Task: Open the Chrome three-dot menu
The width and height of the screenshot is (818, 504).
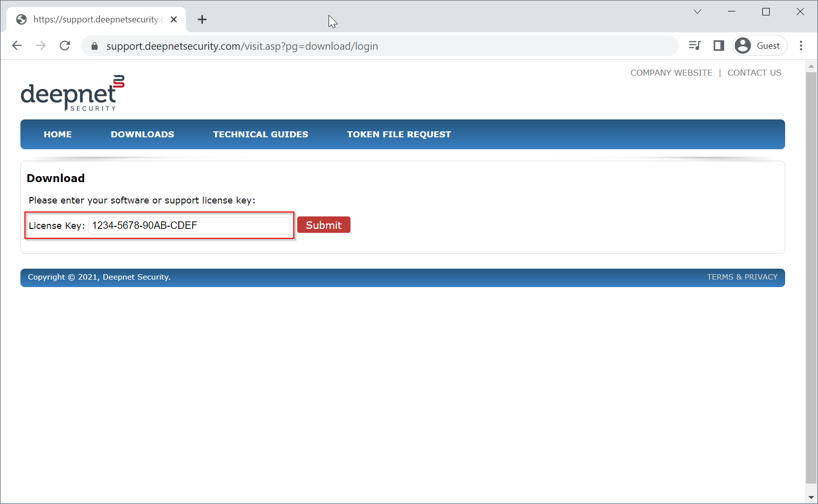Action: click(x=801, y=46)
